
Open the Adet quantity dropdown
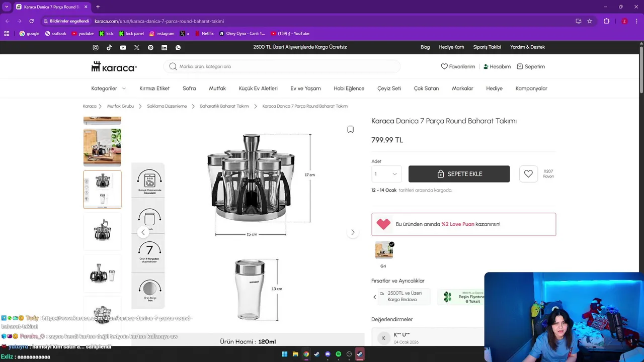pos(386,174)
